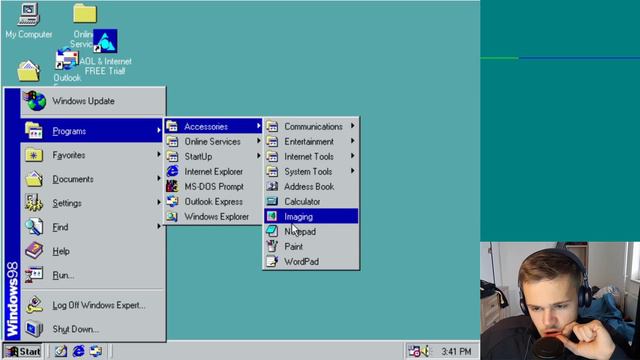
Task: Click the Documents folder icon in Start menu
Action: [x=33, y=179]
